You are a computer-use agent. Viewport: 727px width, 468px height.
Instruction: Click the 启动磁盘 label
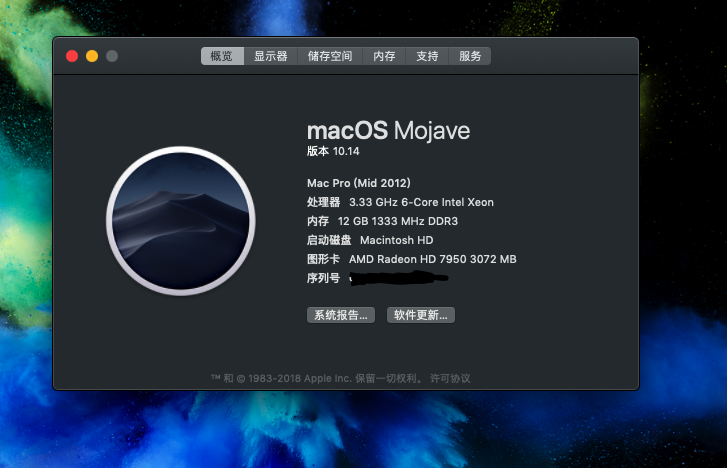pyautogui.click(x=329, y=240)
